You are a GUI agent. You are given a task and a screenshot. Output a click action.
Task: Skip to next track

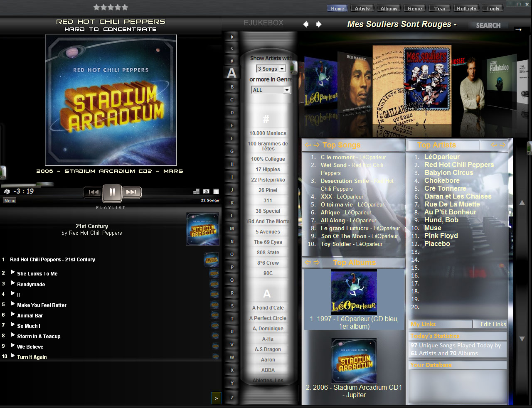[x=131, y=192]
